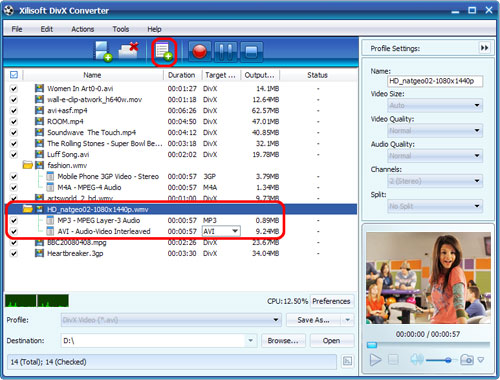Click the file icon of avi+asf.mp4

[x=39, y=110]
